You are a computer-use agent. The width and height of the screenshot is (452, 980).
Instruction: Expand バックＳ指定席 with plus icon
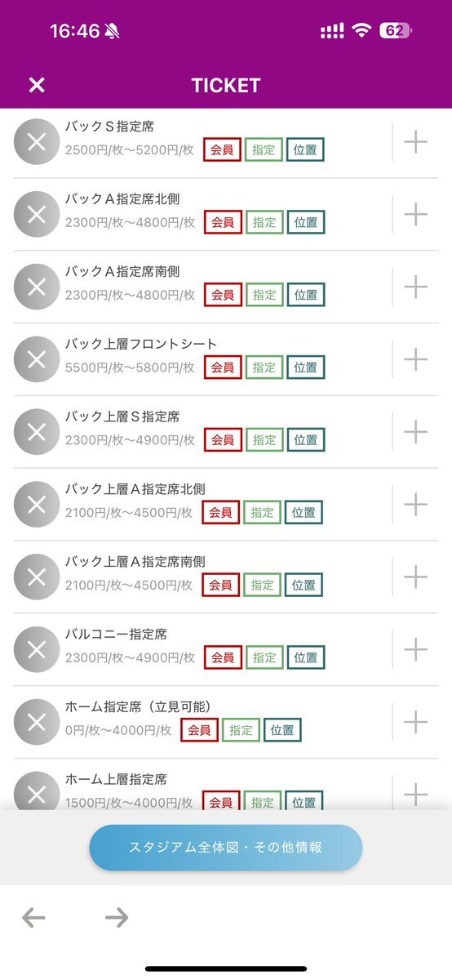(416, 142)
